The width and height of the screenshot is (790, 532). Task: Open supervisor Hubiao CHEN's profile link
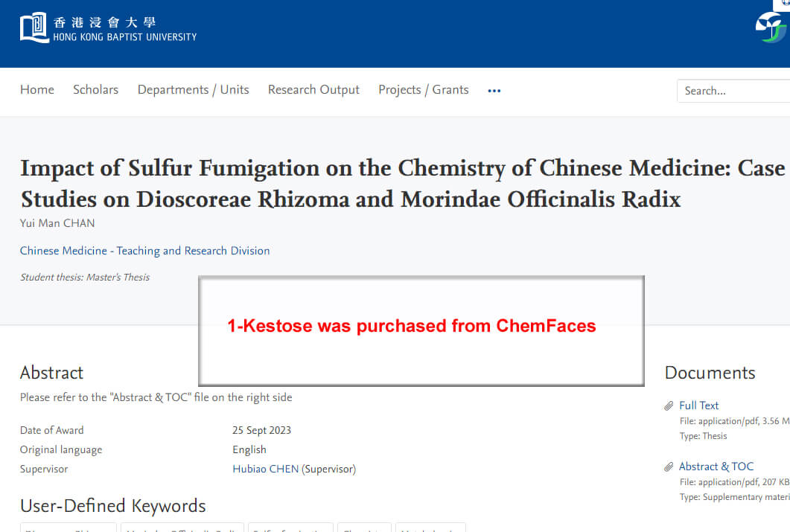coord(266,469)
